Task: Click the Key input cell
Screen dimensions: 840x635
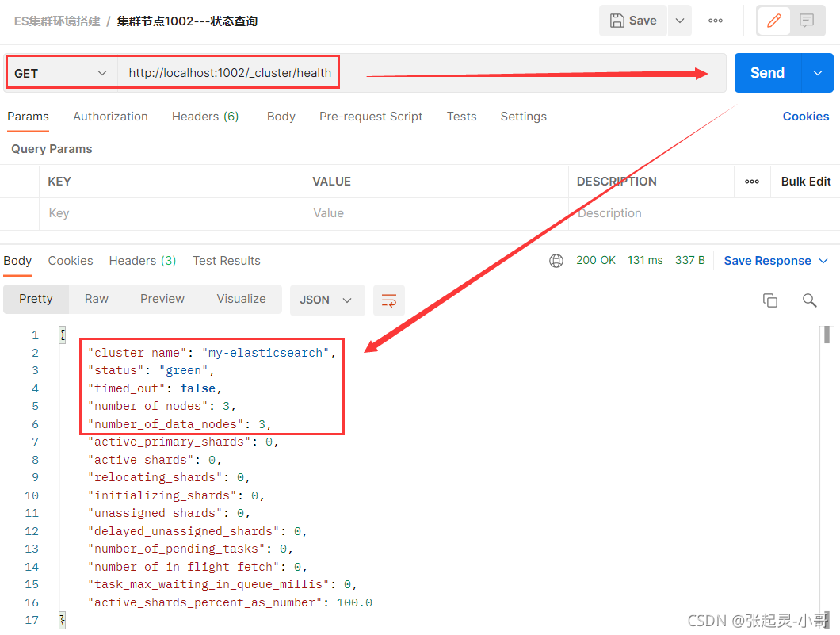Action: [x=171, y=213]
